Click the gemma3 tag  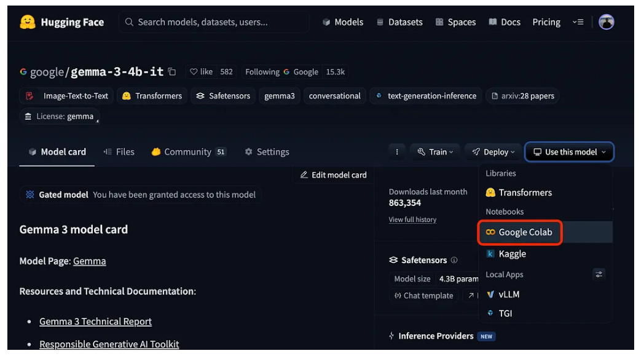point(279,96)
